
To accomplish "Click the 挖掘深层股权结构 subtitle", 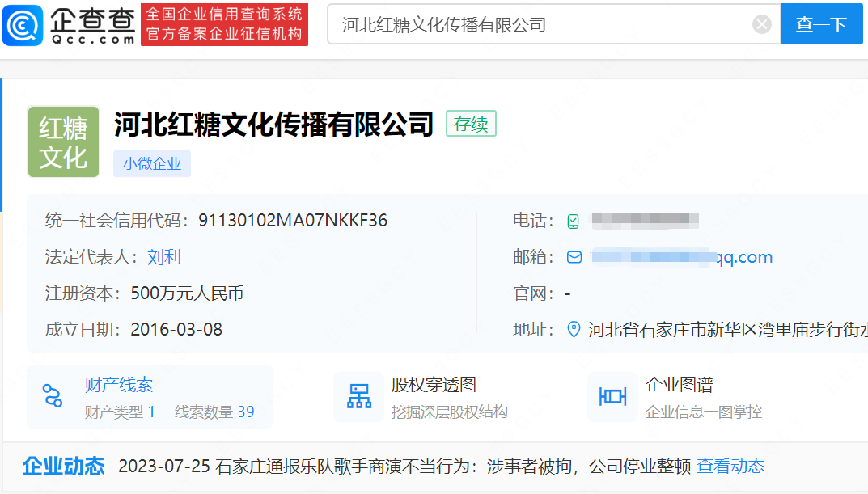I will 450,412.
